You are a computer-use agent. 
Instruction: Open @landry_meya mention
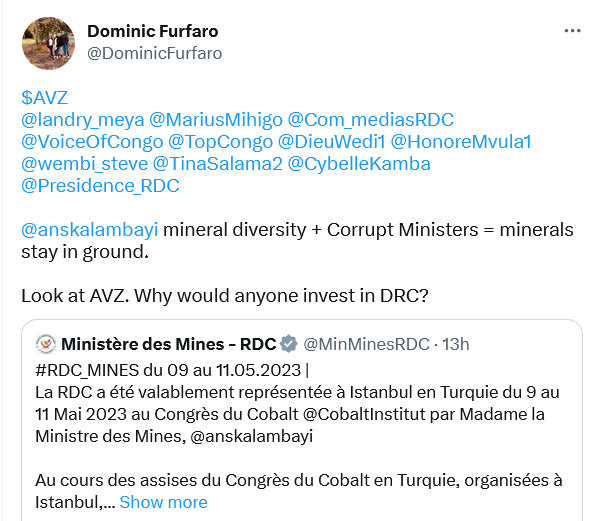[82, 119]
